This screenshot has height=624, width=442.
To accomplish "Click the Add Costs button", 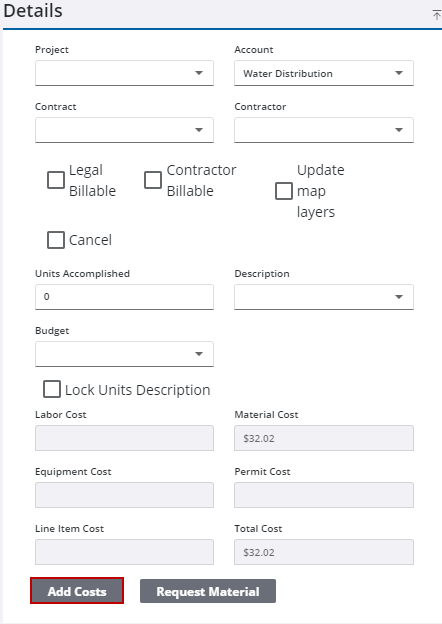I will pos(77,591).
